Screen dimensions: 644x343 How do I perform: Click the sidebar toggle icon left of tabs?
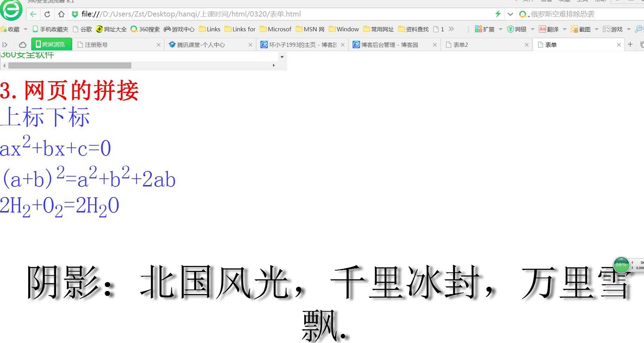tap(5, 45)
